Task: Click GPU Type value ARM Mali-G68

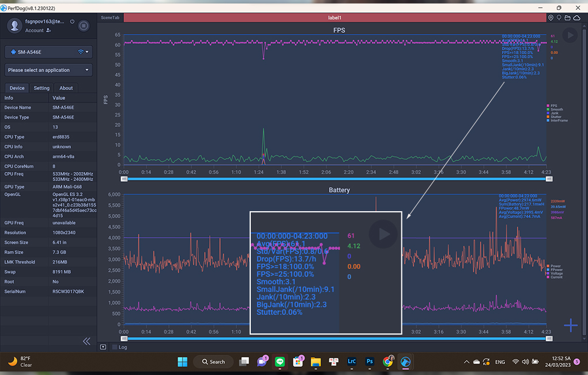Action: pos(67,186)
